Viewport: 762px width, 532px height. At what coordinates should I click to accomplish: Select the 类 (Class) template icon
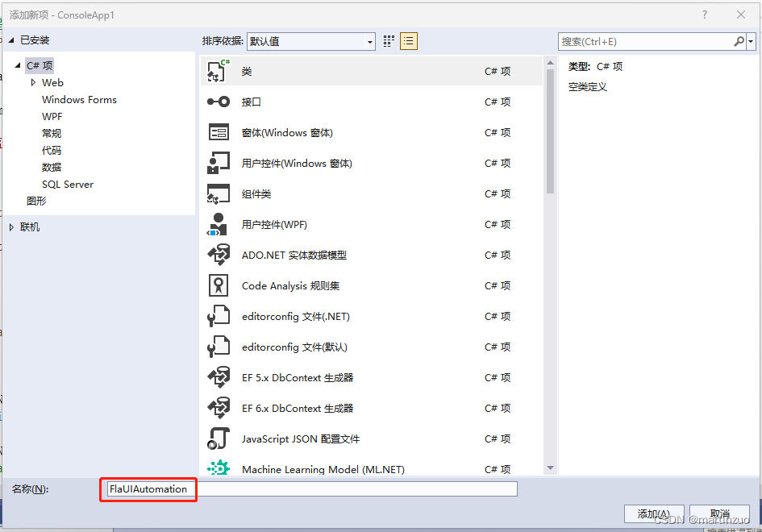click(219, 71)
